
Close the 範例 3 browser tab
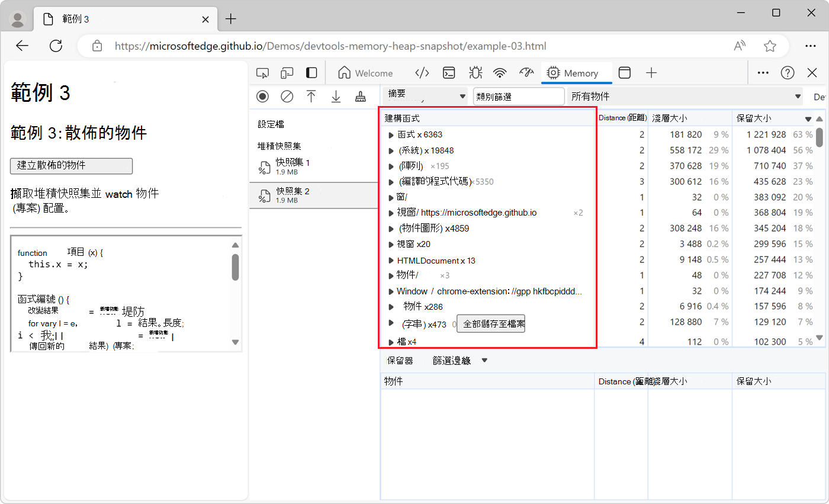pos(205,19)
